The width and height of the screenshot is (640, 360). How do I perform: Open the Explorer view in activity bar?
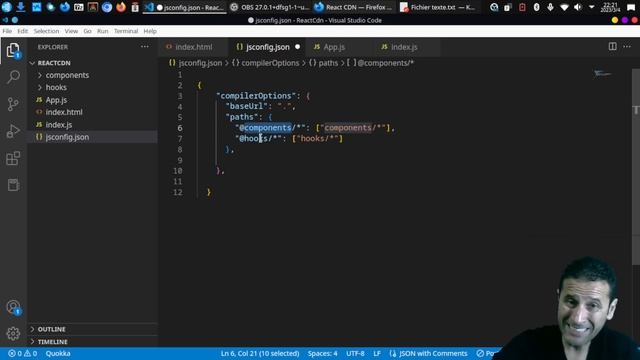13,51
